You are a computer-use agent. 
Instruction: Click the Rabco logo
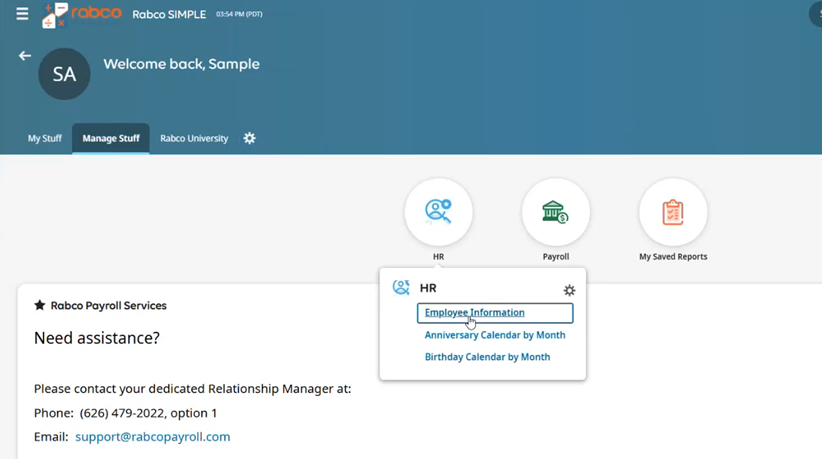pyautogui.click(x=81, y=15)
